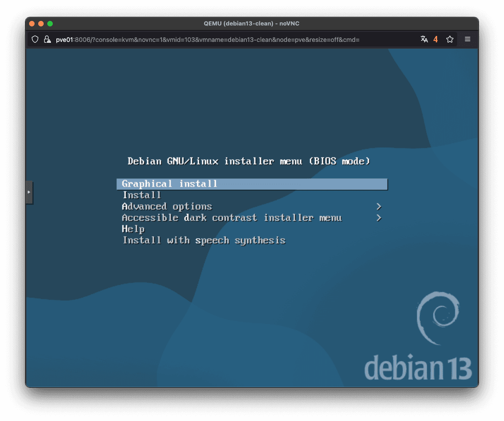Click the shield tracking protection icon

click(x=35, y=39)
